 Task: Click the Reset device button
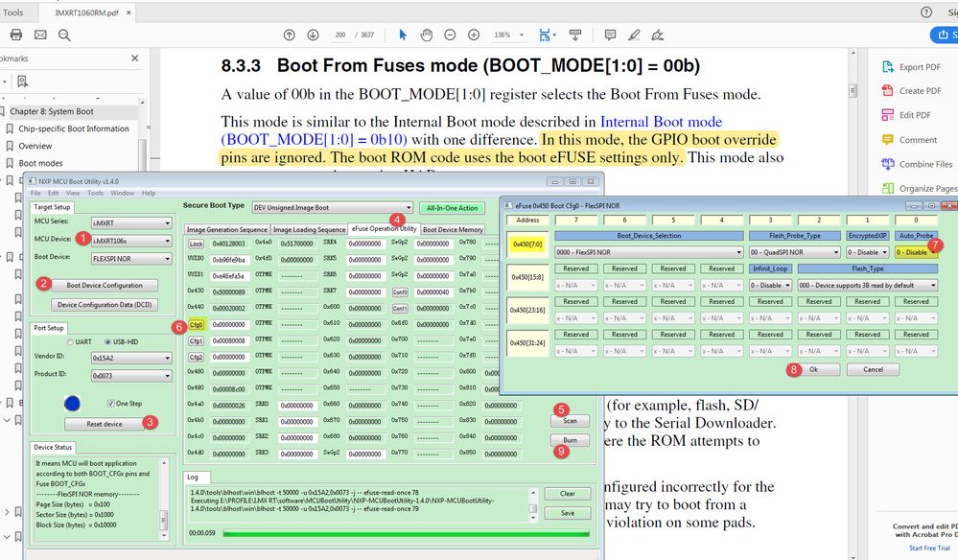[x=105, y=424]
